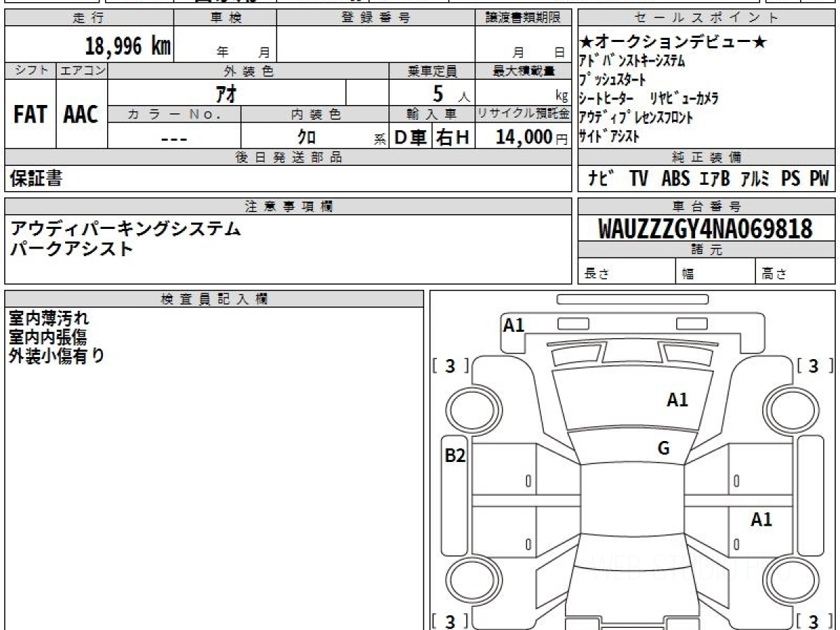Select the アウディパーキングシステム note
This screenshot has height=630, width=840.
click(x=125, y=228)
